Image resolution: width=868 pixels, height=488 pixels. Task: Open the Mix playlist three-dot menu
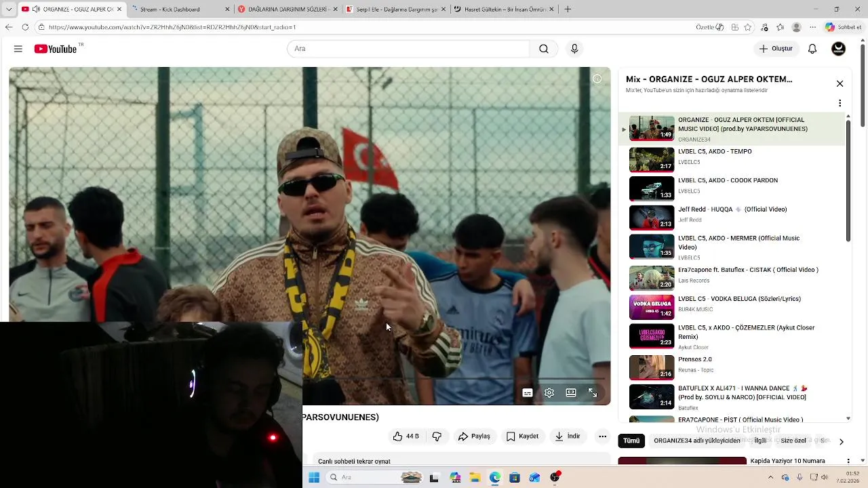pyautogui.click(x=840, y=103)
